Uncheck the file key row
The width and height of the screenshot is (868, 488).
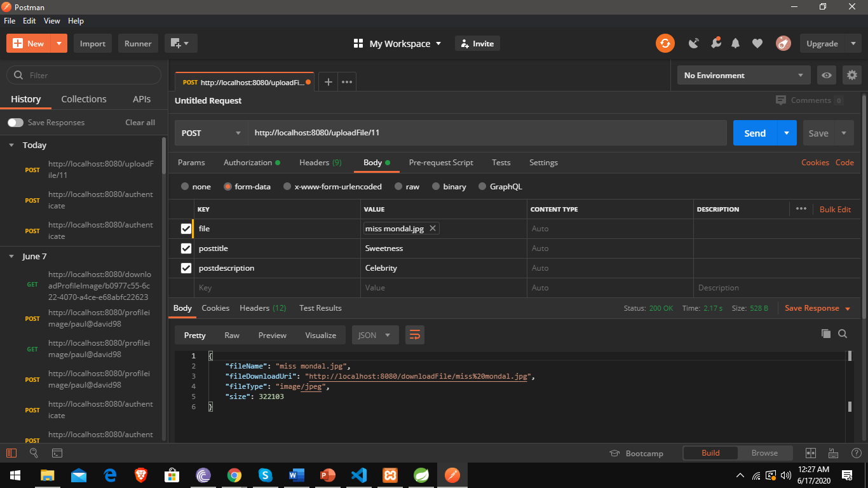[x=186, y=229]
